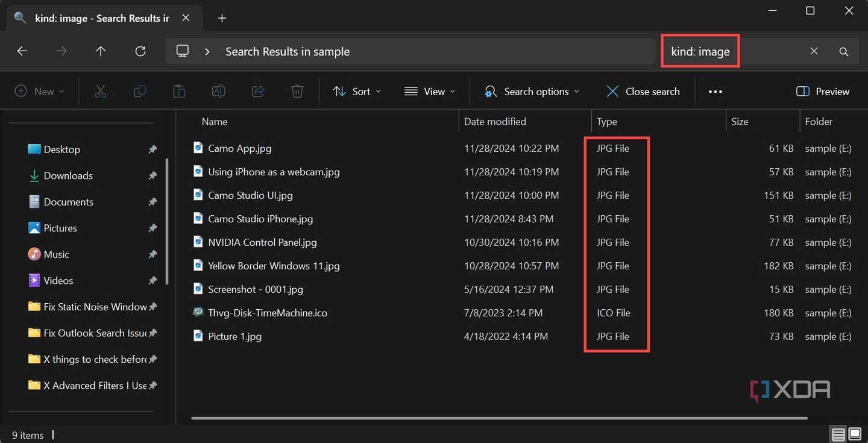The width and height of the screenshot is (868, 443).
Task: Navigate up one folder level
Action: (101, 51)
